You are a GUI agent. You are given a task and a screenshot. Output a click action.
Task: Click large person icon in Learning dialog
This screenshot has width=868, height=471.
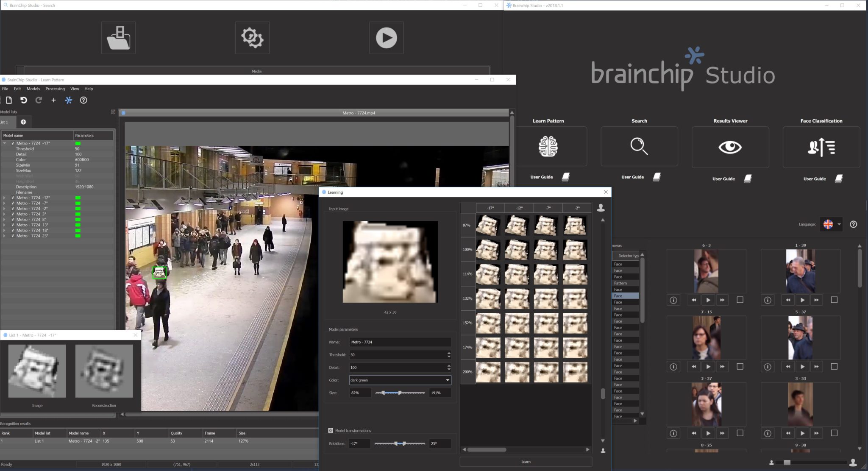(x=601, y=208)
